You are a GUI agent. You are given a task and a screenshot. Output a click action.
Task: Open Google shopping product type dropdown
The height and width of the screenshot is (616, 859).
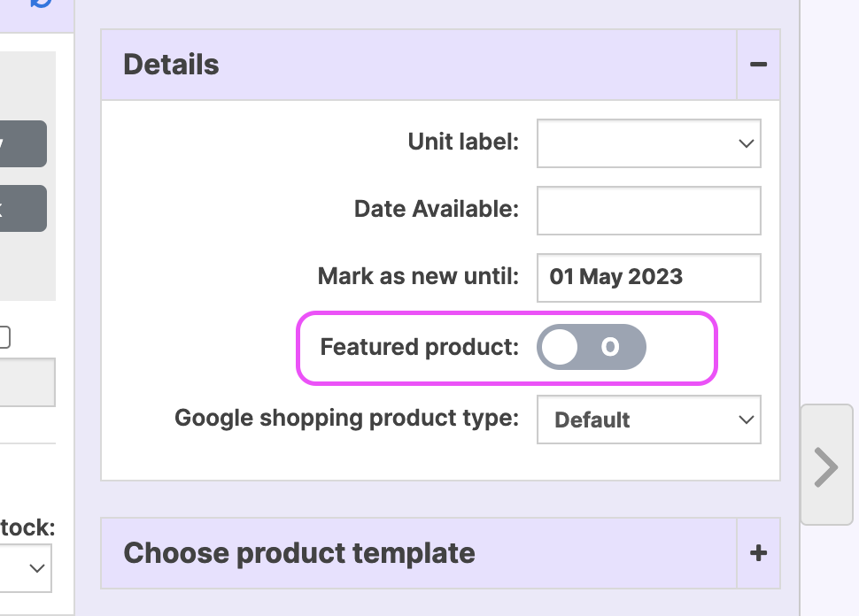pyautogui.click(x=649, y=420)
